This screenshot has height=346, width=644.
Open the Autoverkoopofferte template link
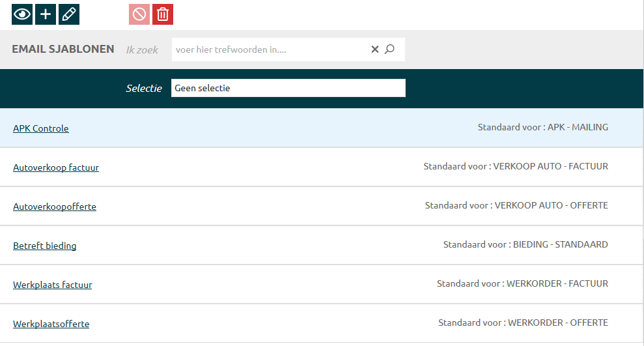click(x=55, y=207)
